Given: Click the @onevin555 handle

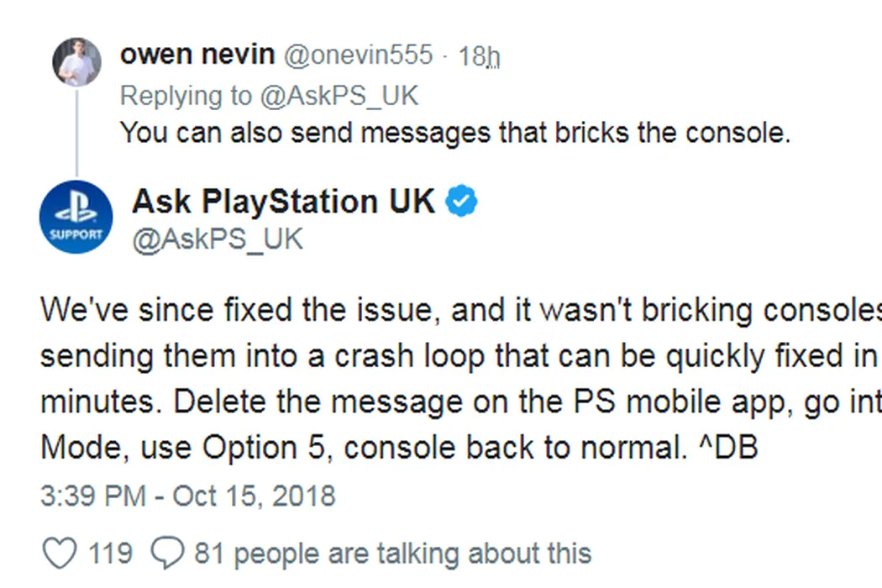Looking at the screenshot, I should (x=359, y=55).
